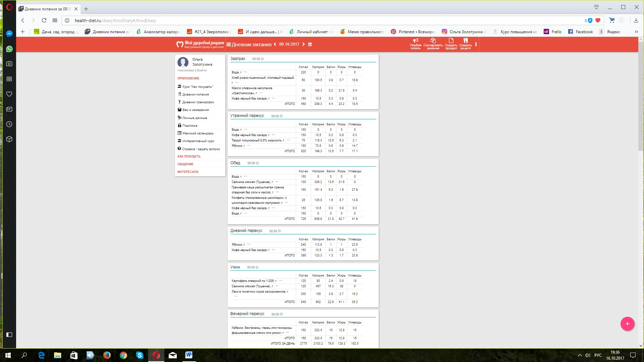This screenshot has height=362, width=644.
Task: Open WhatsApp in Opera sidebar
Action: [9, 49]
